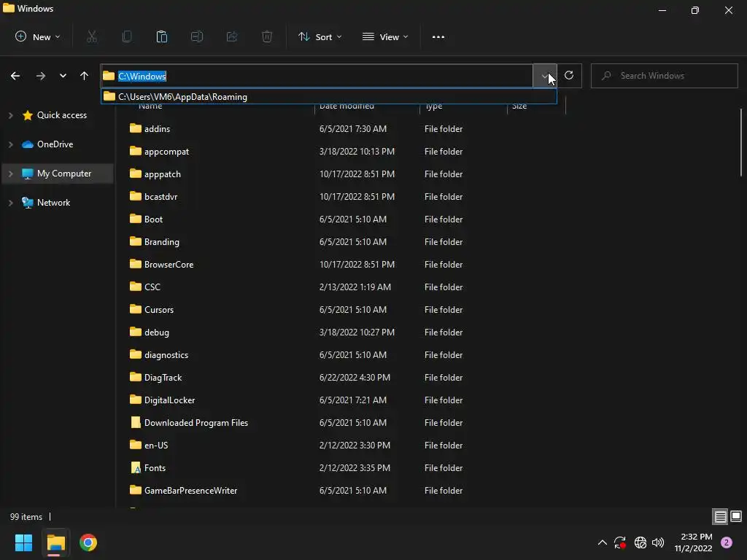Click the Rename icon in toolbar
Screen dimensions: 747x560
197,36
